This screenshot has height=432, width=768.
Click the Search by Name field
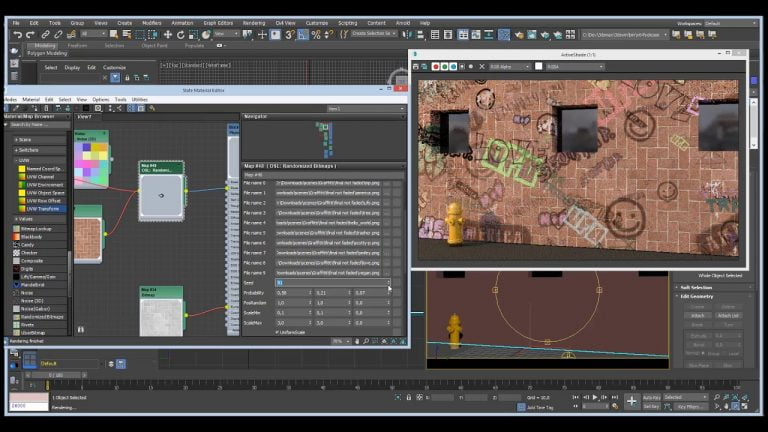pyautogui.click(x=39, y=125)
